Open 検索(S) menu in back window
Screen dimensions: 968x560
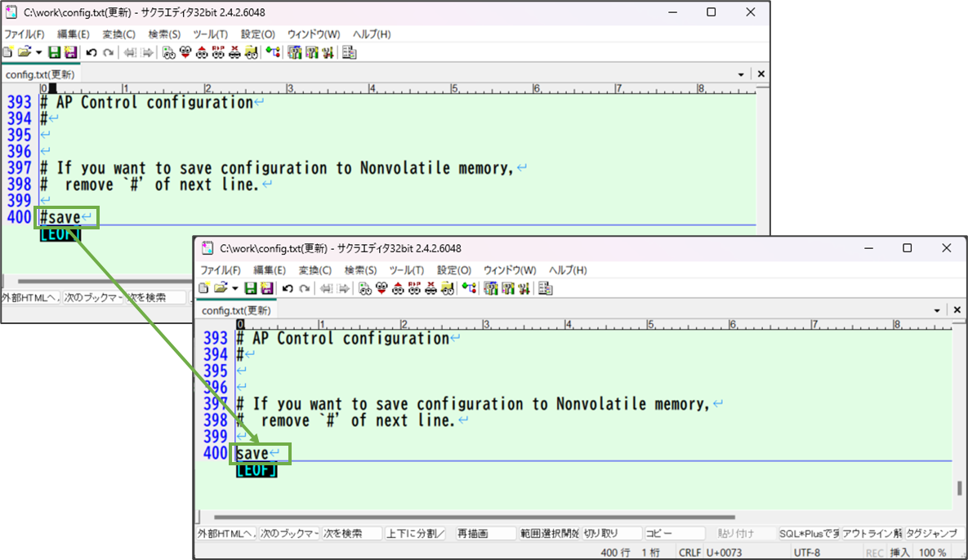coord(164,34)
